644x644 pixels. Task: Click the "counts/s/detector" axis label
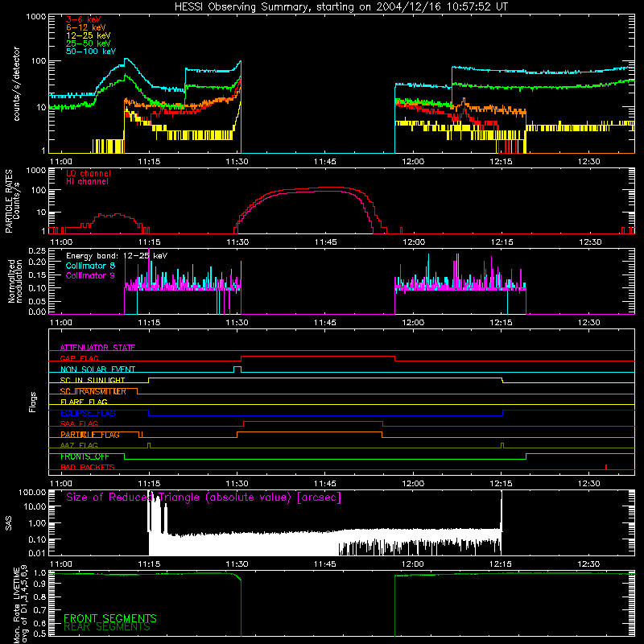tap(16, 84)
